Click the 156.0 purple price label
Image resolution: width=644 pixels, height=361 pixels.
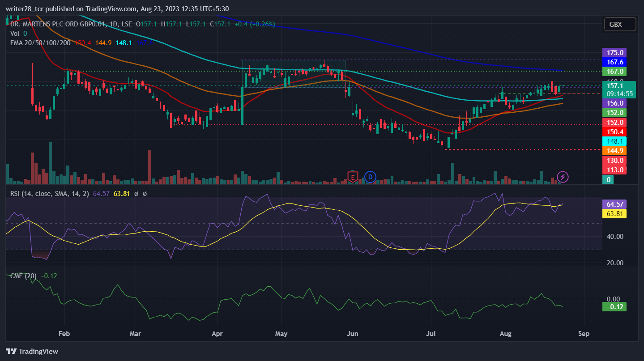click(614, 103)
